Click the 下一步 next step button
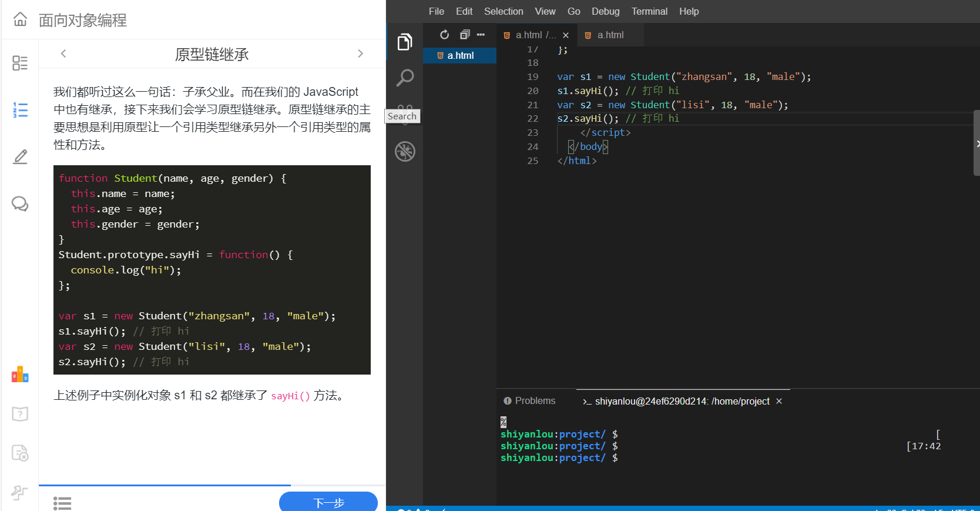This screenshot has width=980, height=511. [328, 502]
